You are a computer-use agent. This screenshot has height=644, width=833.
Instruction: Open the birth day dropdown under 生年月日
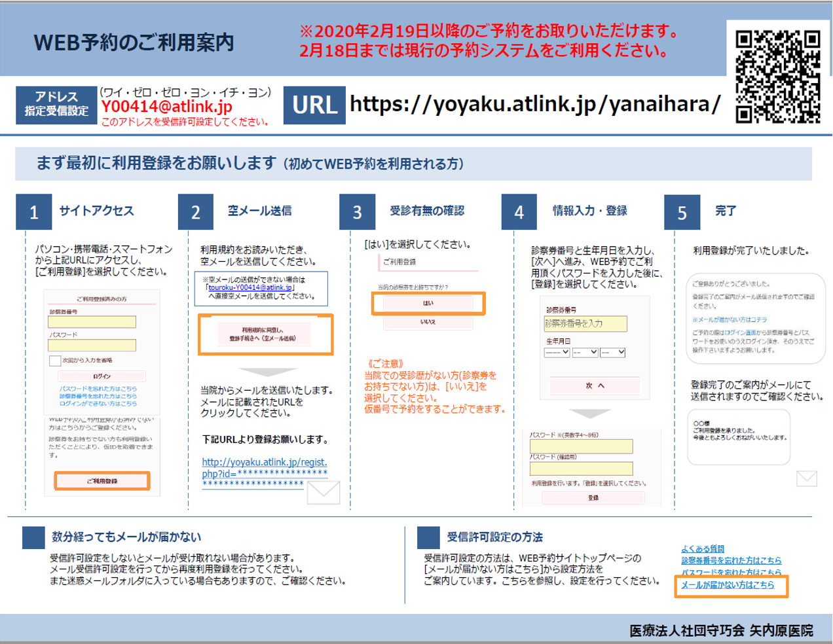coord(613,352)
